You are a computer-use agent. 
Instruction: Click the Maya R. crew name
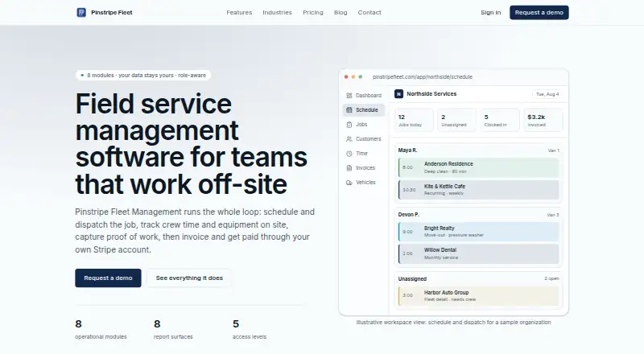click(x=407, y=150)
